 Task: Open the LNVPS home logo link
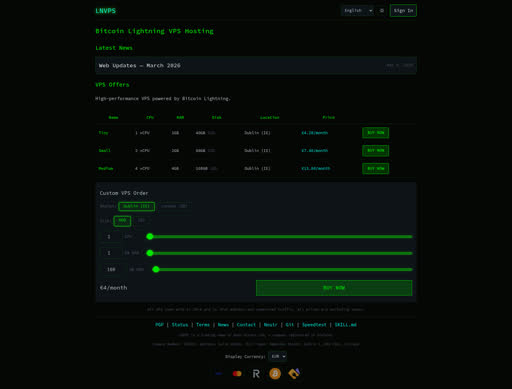[105, 11]
